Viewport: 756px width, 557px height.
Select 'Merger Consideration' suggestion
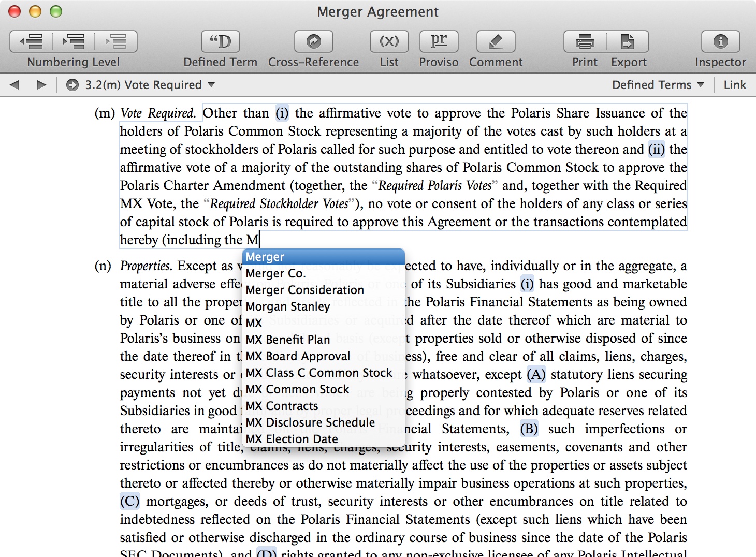(x=324, y=290)
